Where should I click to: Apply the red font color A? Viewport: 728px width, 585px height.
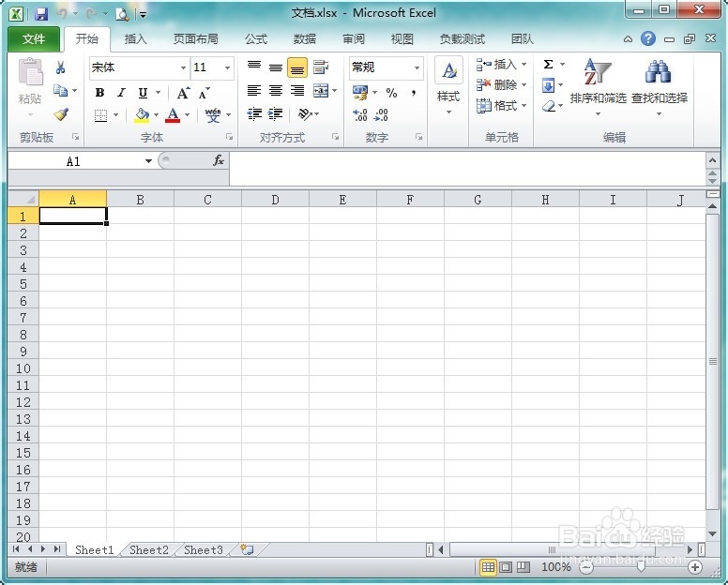[x=173, y=114]
